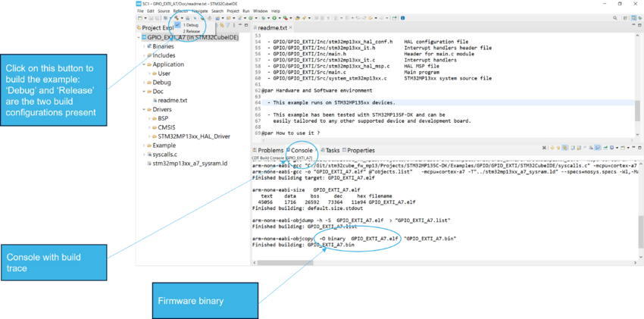The width and height of the screenshot is (644, 319).
Task: Collapse the Doc folder
Action: 144,92
